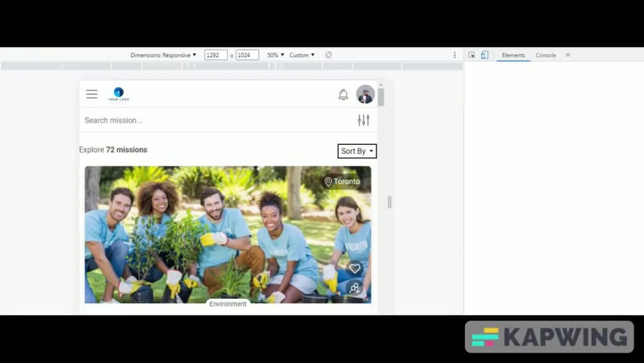Open the Custom throttling dropdown
This screenshot has height=363, width=644.
(x=302, y=55)
